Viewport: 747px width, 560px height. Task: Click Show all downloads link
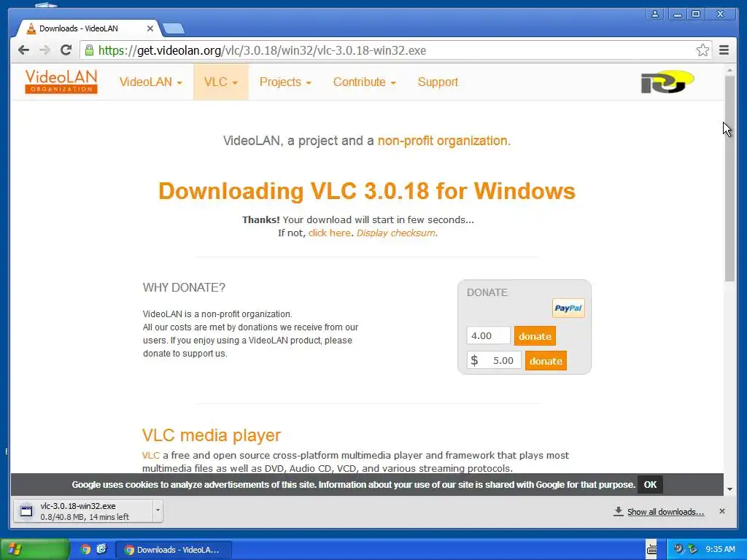pyautogui.click(x=665, y=511)
